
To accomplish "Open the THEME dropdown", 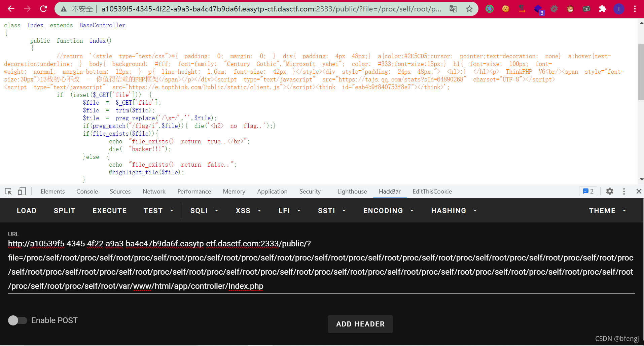I will pyautogui.click(x=607, y=211).
